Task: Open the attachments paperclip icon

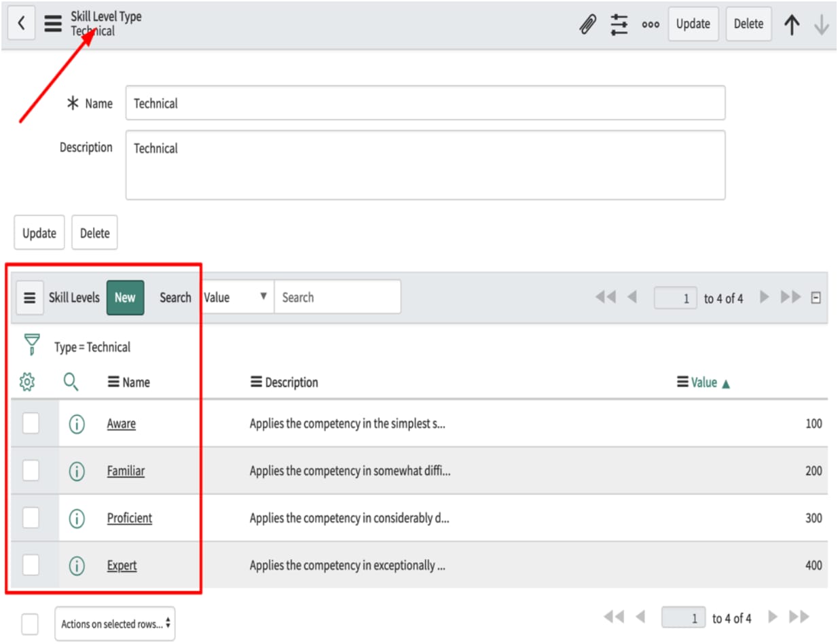Action: coord(588,23)
